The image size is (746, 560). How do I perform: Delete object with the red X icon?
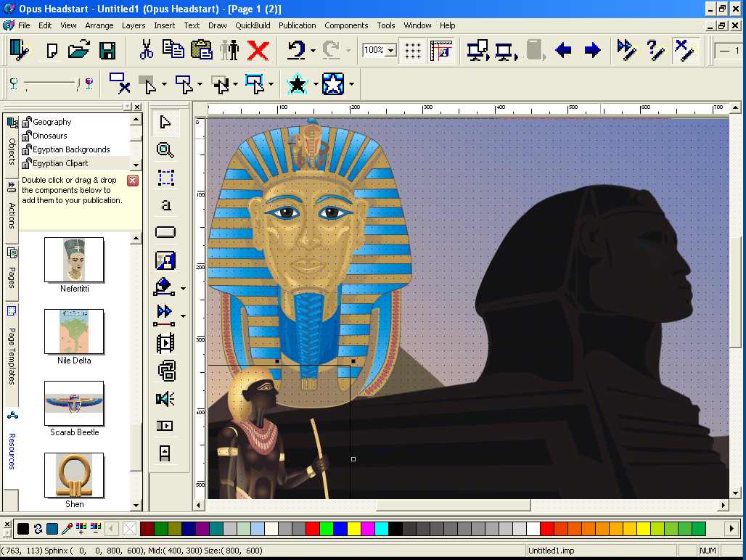tap(258, 50)
